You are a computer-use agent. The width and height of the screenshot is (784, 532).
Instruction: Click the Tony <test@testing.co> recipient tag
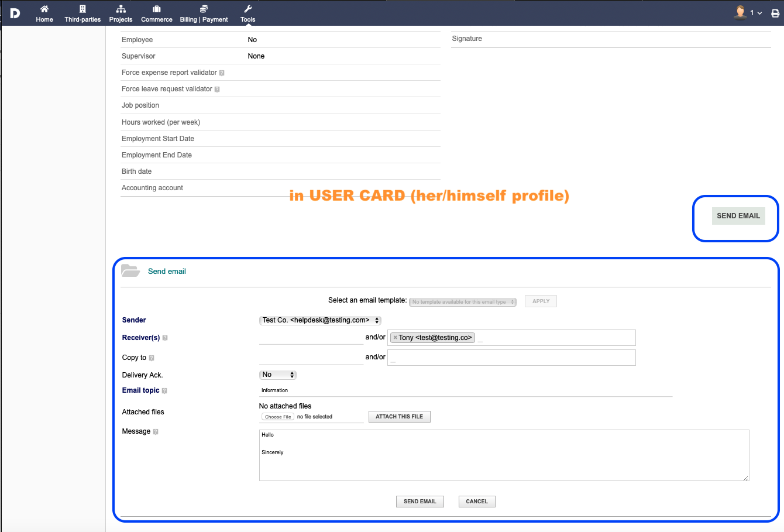(x=432, y=338)
